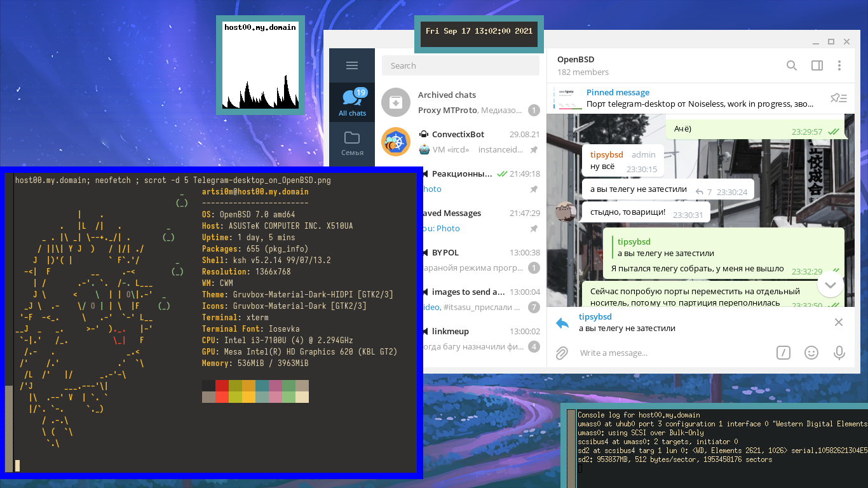Click the 182 members subtitle

click(x=583, y=72)
